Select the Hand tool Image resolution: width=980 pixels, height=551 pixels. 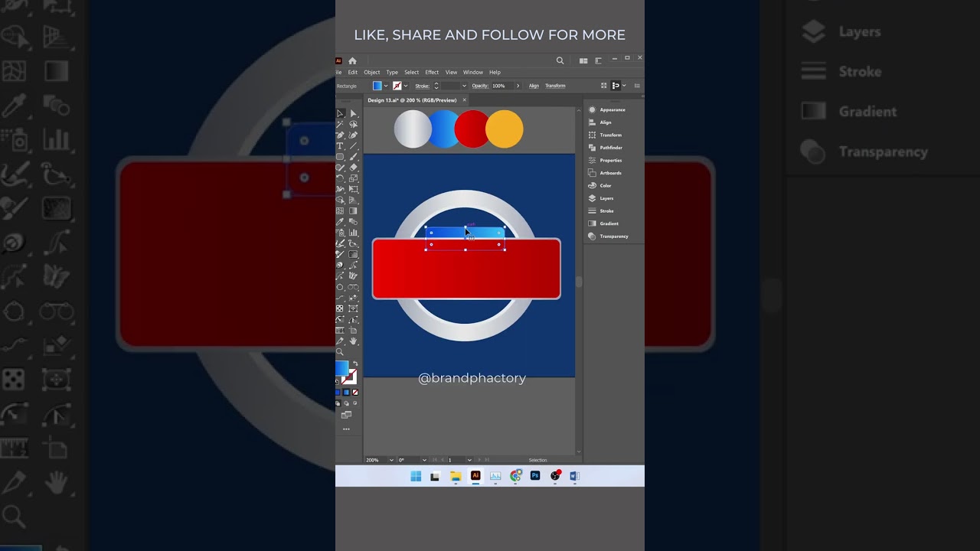(x=353, y=341)
